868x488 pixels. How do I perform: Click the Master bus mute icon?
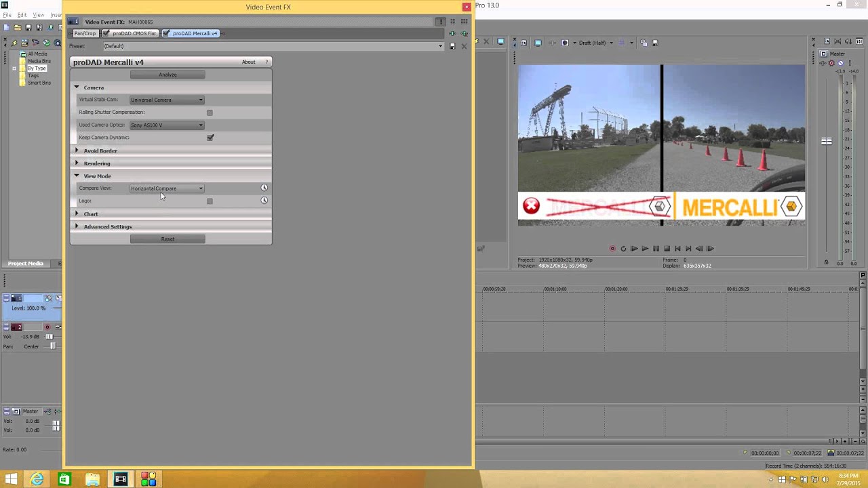coord(840,63)
